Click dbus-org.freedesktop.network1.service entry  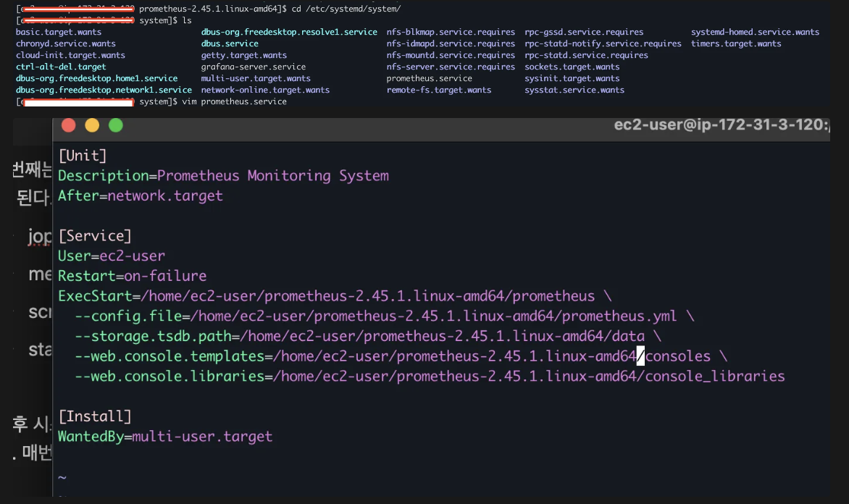[x=104, y=90]
